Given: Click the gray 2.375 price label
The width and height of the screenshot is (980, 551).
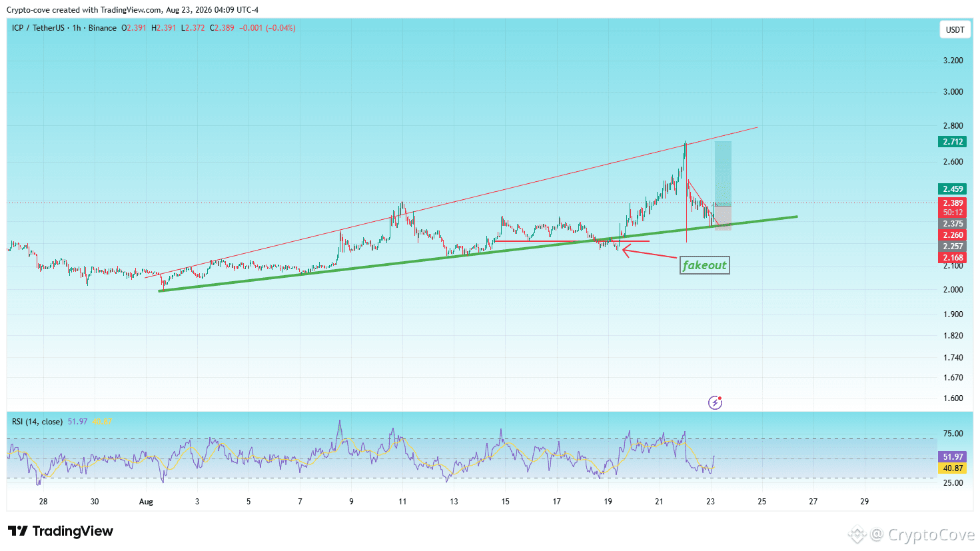Looking at the screenshot, I should point(953,224).
